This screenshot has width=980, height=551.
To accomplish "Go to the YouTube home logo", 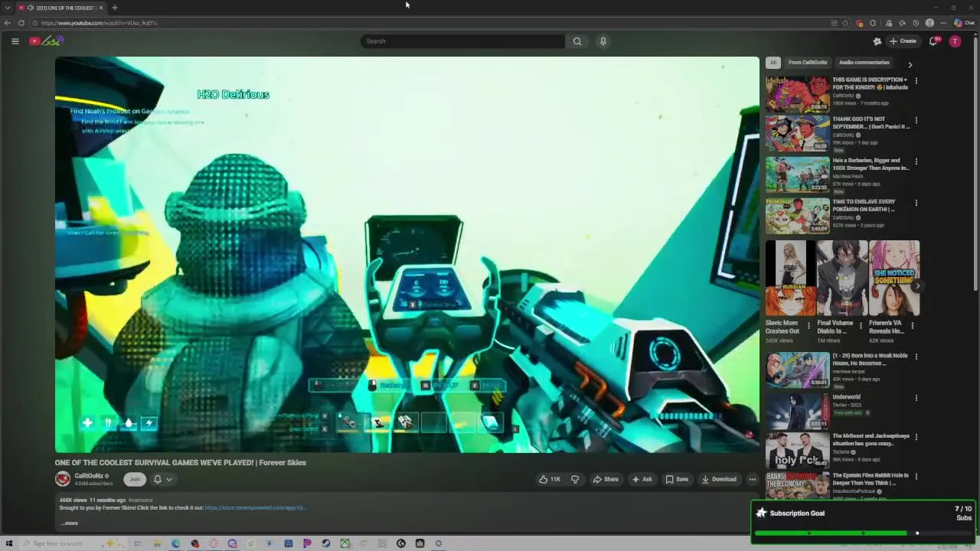I will pyautogui.click(x=45, y=41).
